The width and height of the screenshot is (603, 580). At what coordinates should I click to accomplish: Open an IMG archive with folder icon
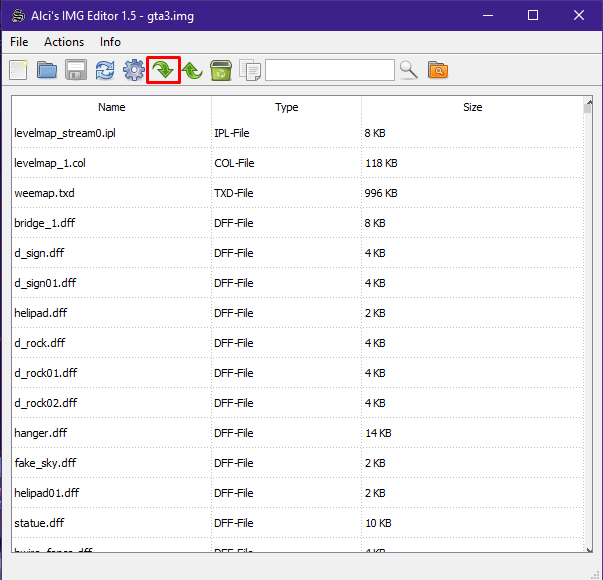47,70
